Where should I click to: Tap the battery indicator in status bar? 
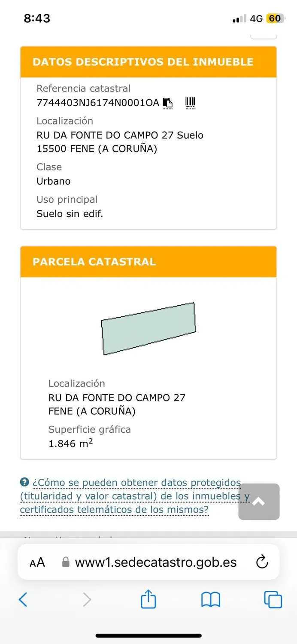274,18
